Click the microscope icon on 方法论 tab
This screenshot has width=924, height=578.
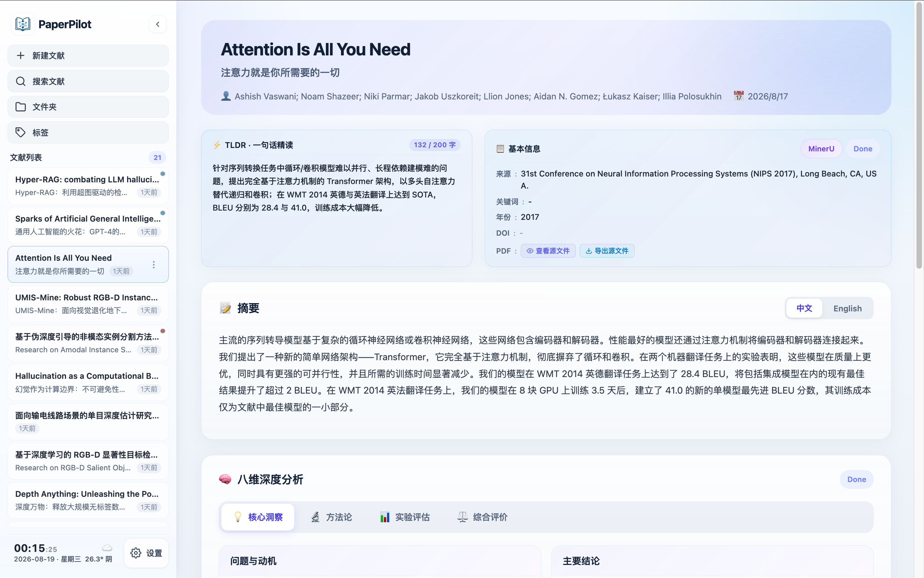(315, 517)
